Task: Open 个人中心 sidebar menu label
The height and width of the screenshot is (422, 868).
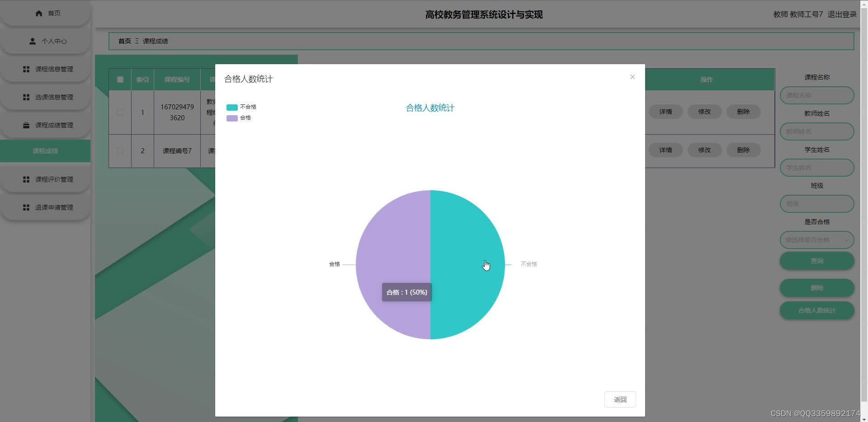Action: pos(54,41)
